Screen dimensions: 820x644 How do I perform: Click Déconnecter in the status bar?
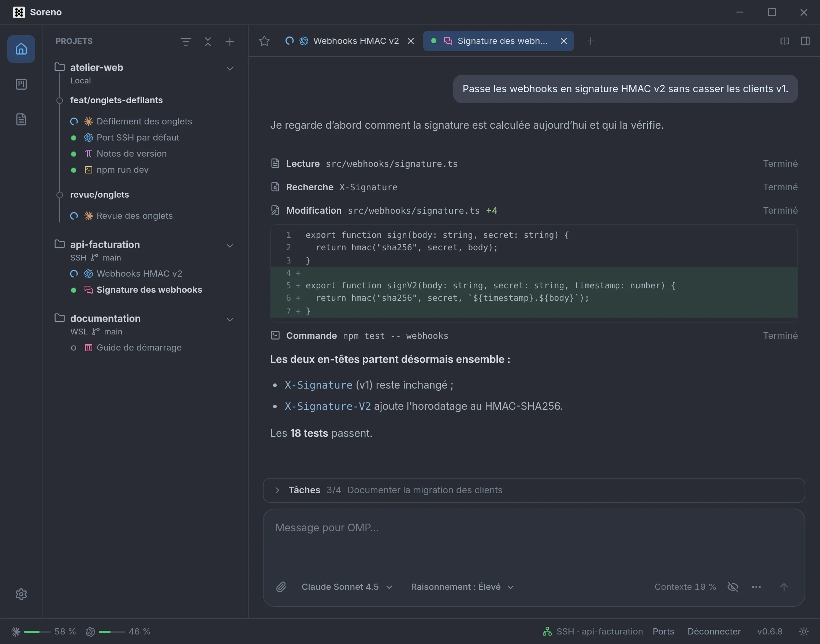point(713,631)
